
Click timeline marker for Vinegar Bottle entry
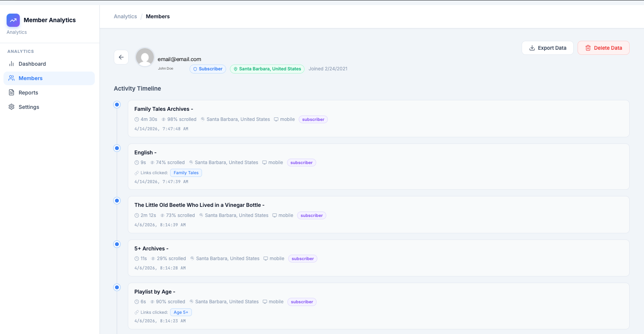(x=117, y=201)
